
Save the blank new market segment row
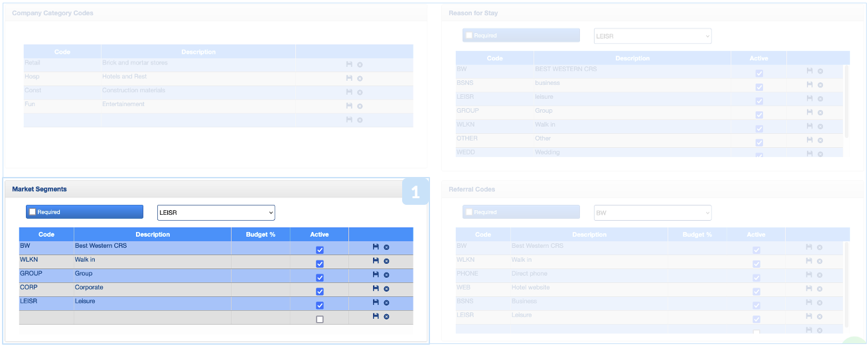(376, 316)
